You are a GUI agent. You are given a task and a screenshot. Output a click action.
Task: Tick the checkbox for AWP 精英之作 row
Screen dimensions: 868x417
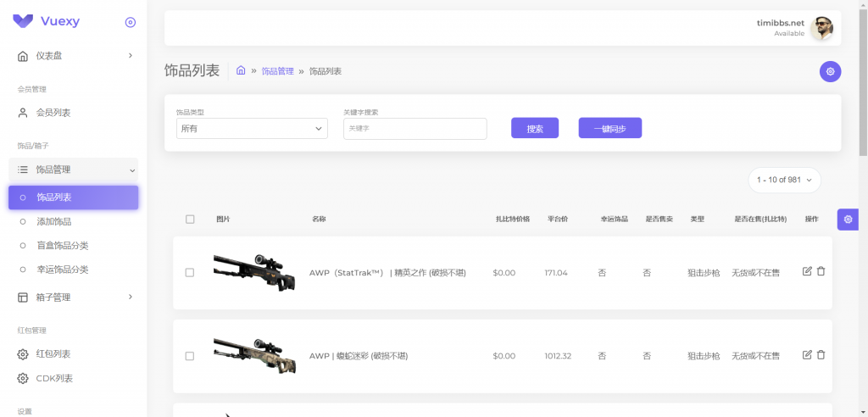[x=190, y=273]
